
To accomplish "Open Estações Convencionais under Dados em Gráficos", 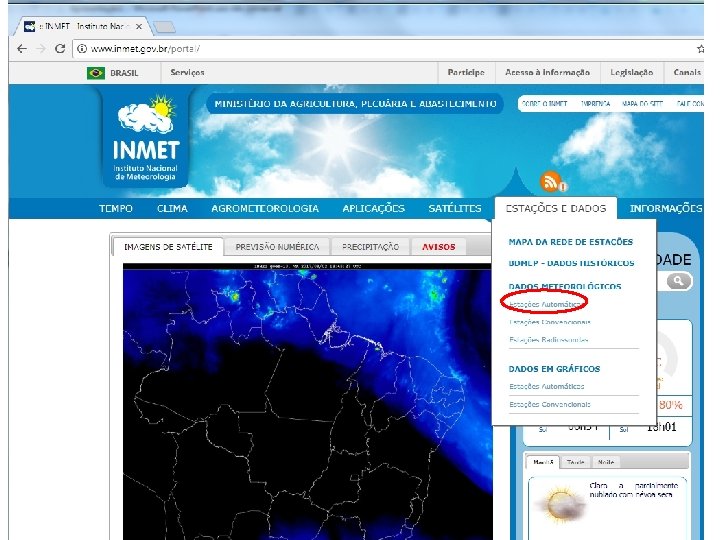I will pyautogui.click(x=550, y=405).
